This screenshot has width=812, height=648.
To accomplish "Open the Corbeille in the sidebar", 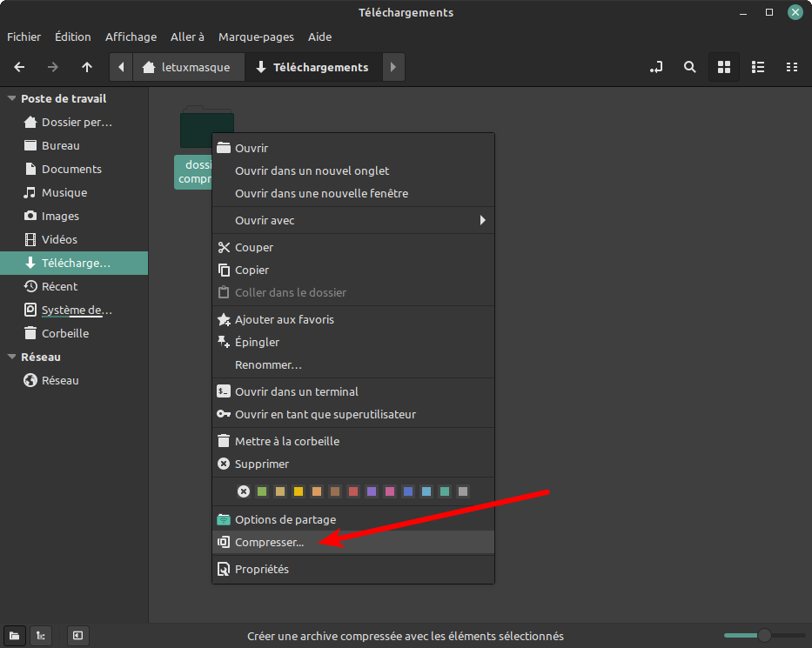I will [74, 333].
